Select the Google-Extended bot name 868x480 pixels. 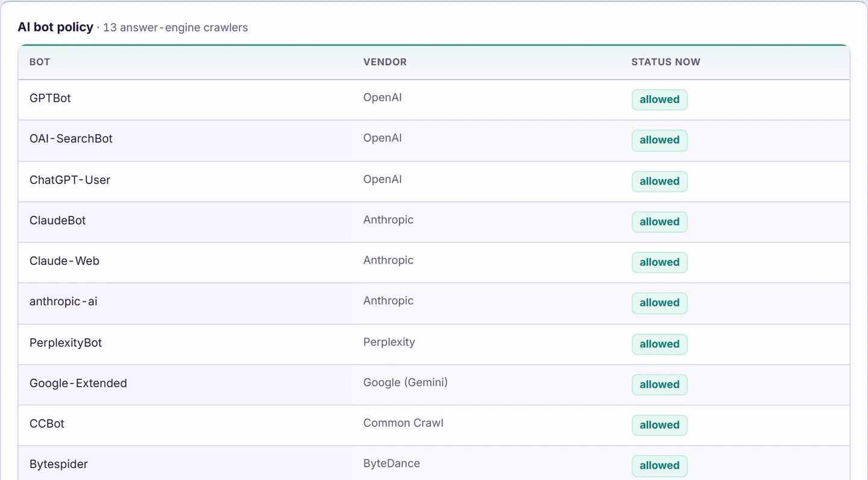pos(78,383)
